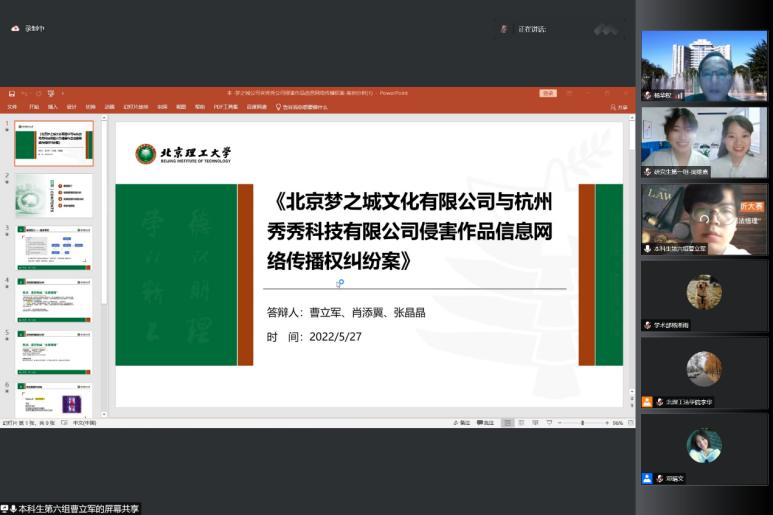Click fit slide to window icon
Screen dimensions: 773x515
(x=630, y=423)
